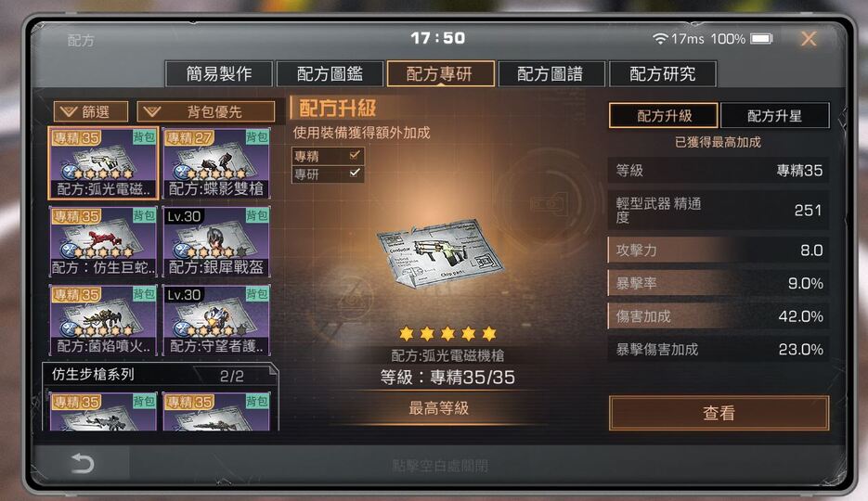The width and height of the screenshot is (868, 501).
Task: Close the recipe window with X
Action: (x=809, y=39)
